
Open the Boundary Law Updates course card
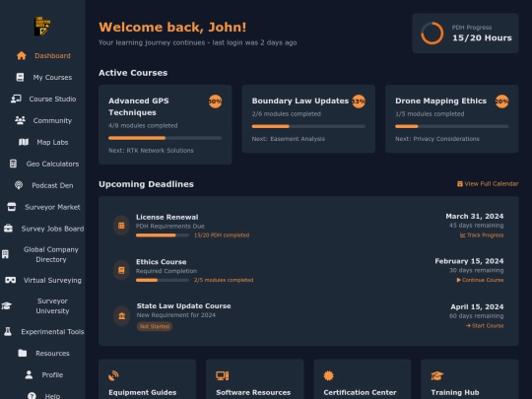(x=308, y=119)
